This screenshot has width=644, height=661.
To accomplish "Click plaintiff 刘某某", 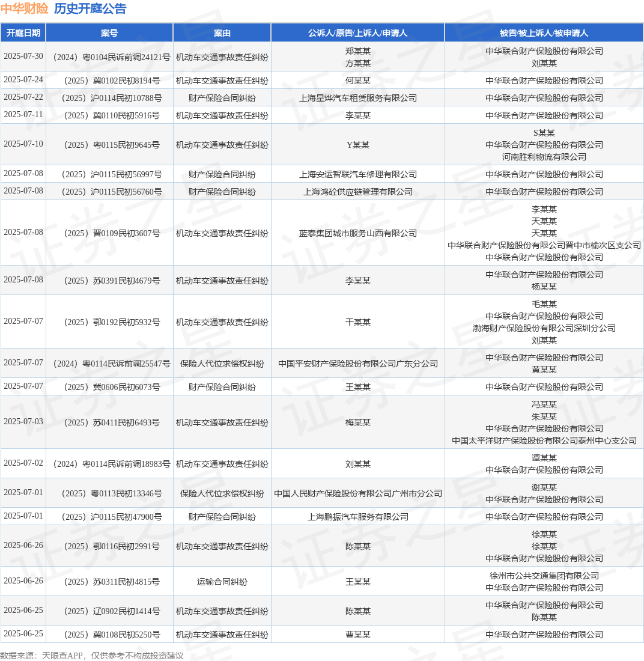I will [x=358, y=464].
